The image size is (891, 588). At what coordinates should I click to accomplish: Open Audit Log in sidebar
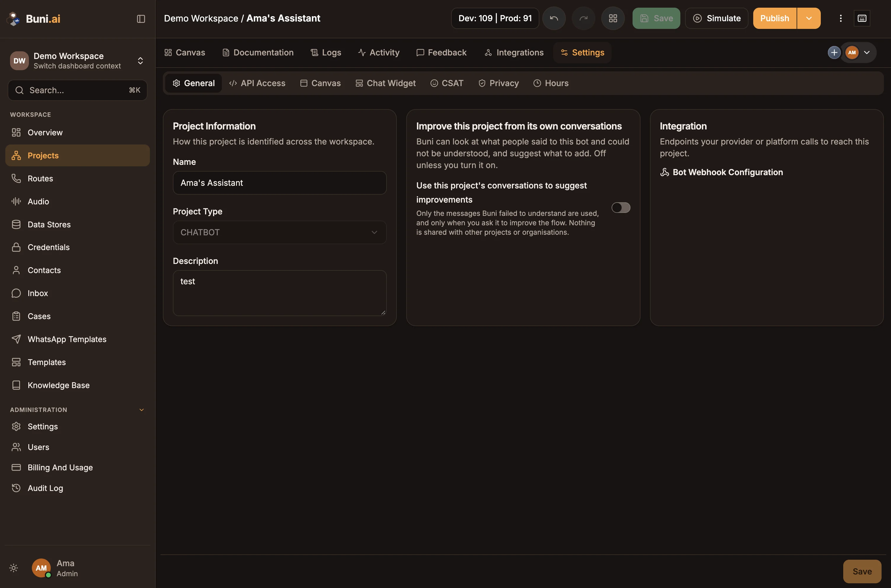click(77, 488)
